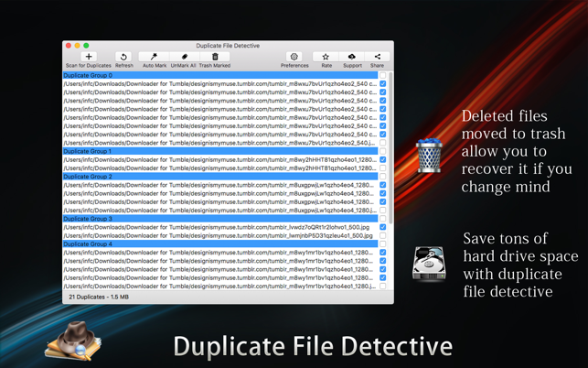Click the yellow minimize window button
The width and height of the screenshot is (588, 368).
tap(77, 46)
